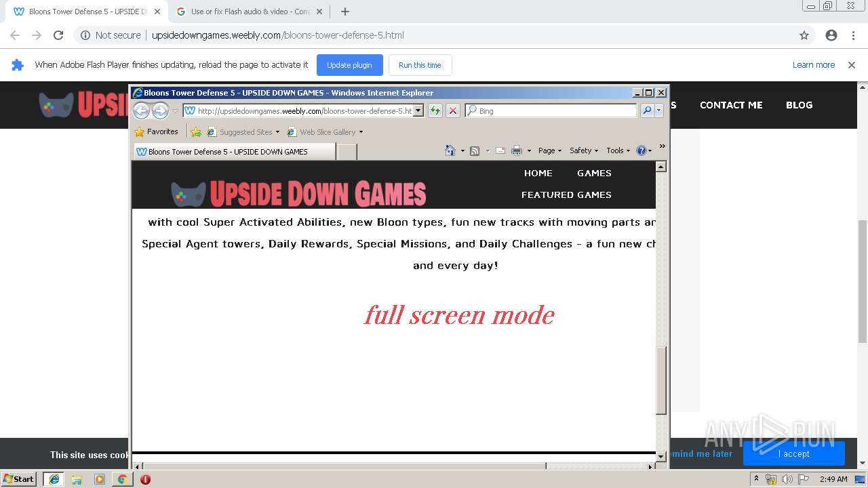Select the Bloons Tower Defense 5 IE tab
The image size is (868, 488).
click(x=234, y=152)
